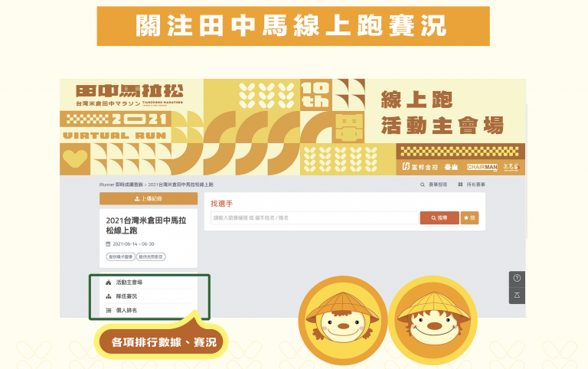Screen dimensions: 588x369
Task: Focus the 找選手 runner search field
Action: [314, 218]
